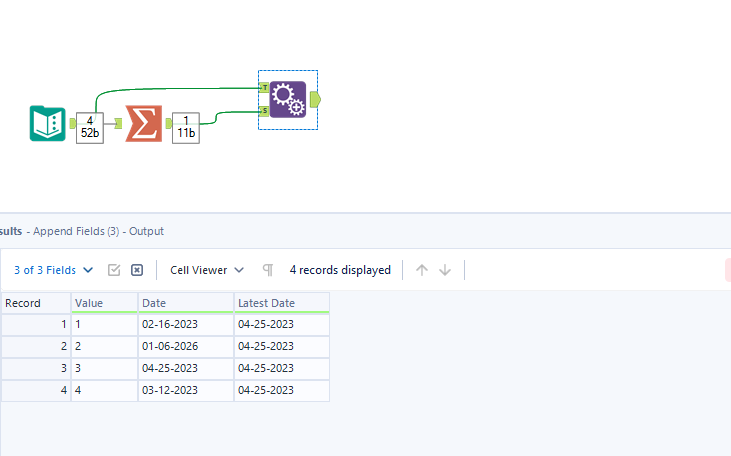Open the 3 of 3 Fields dropdown
The image size is (731, 456).
point(53,270)
